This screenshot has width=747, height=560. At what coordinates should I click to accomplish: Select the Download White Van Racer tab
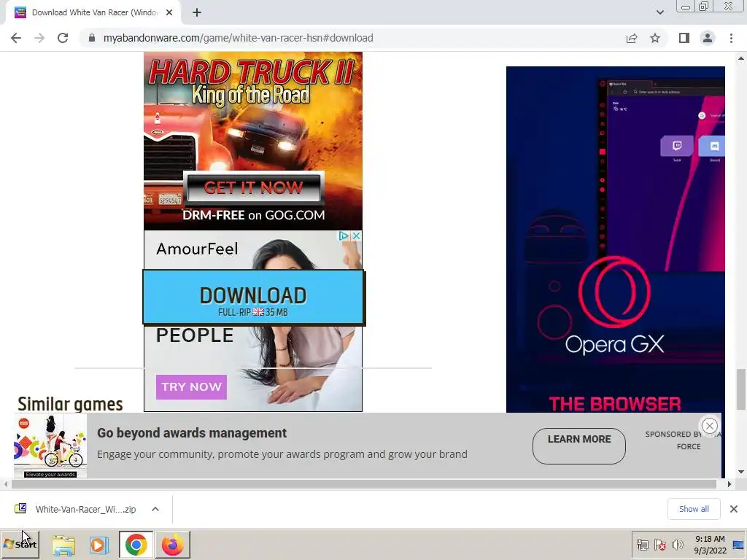[x=94, y=13]
